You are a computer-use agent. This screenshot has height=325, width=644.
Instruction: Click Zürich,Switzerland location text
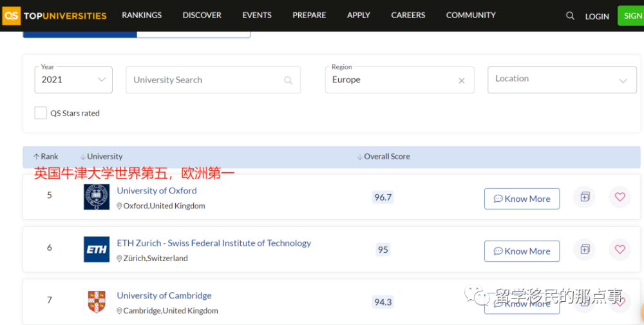click(x=156, y=259)
